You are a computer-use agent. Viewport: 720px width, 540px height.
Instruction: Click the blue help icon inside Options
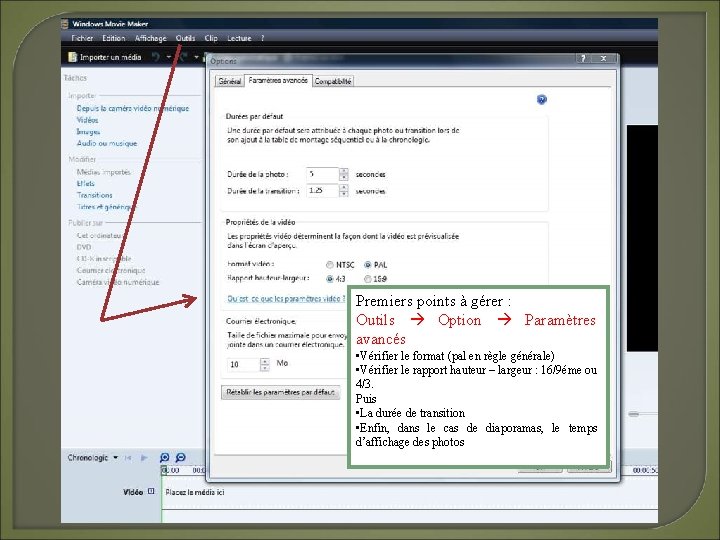(542, 100)
